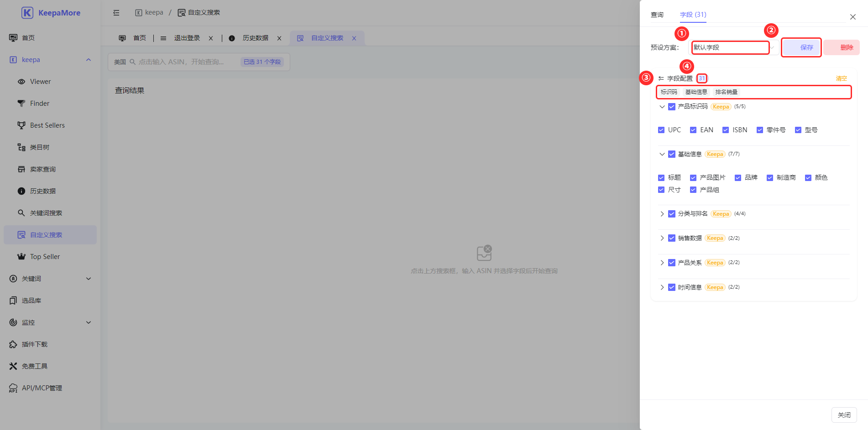Open 类目树 tree icon in sidebar
The height and width of the screenshot is (430, 868).
pyautogui.click(x=21, y=147)
